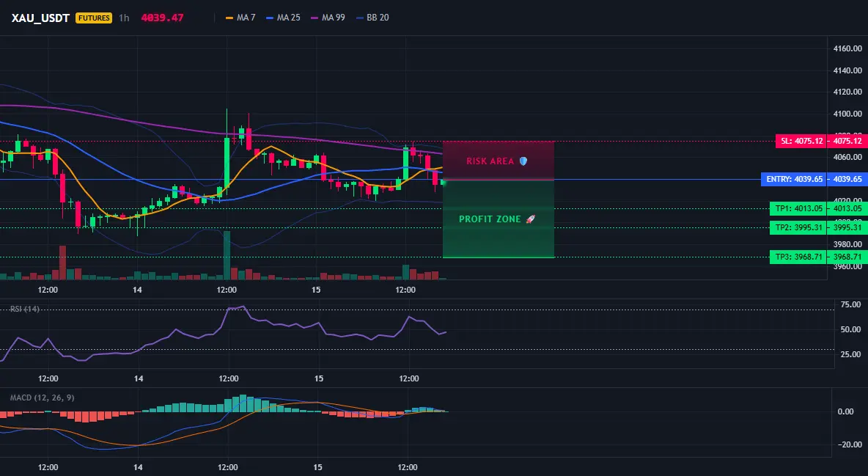
Task: Click the 0.00 MACD axis value
Action: pyautogui.click(x=845, y=411)
